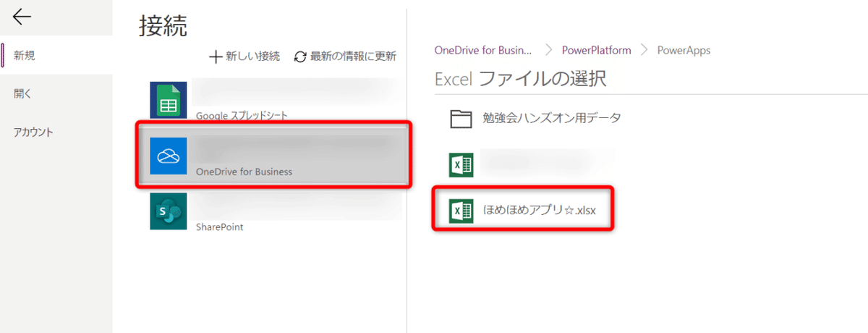
Task: Click the OneDrive for Business cloud icon
Action: pos(168,156)
